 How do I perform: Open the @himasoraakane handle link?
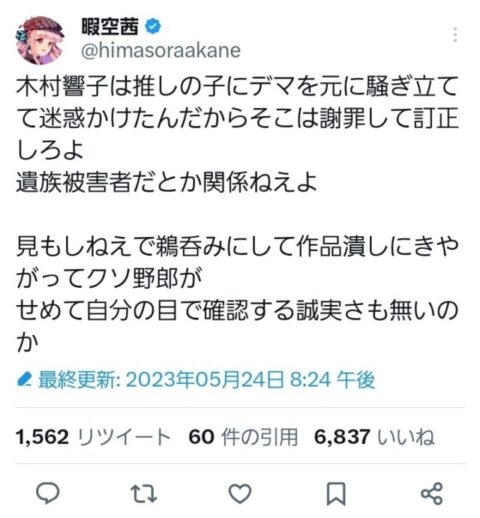(161, 51)
